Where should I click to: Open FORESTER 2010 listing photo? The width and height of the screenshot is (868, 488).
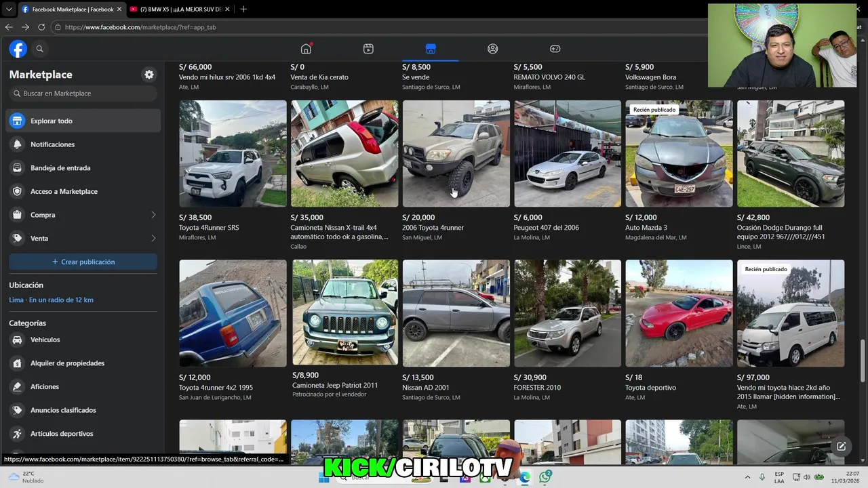[568, 313]
